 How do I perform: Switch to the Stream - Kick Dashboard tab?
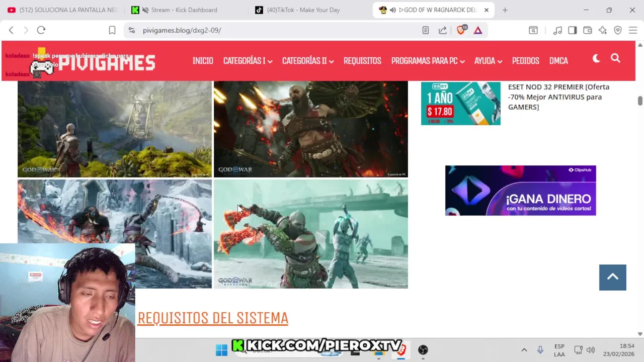point(184,10)
